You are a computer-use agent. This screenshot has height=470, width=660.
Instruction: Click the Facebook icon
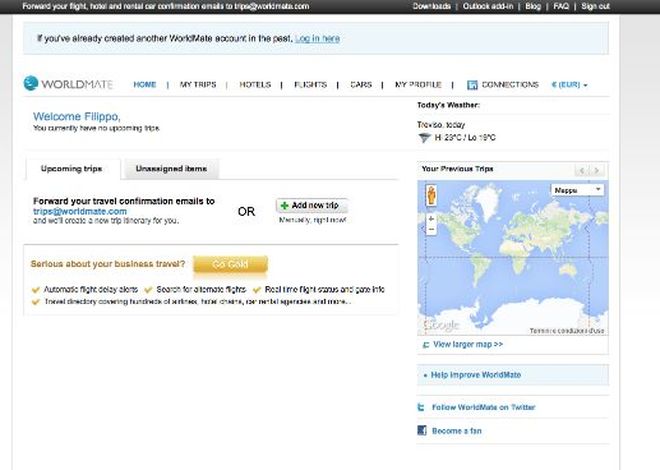(421, 430)
